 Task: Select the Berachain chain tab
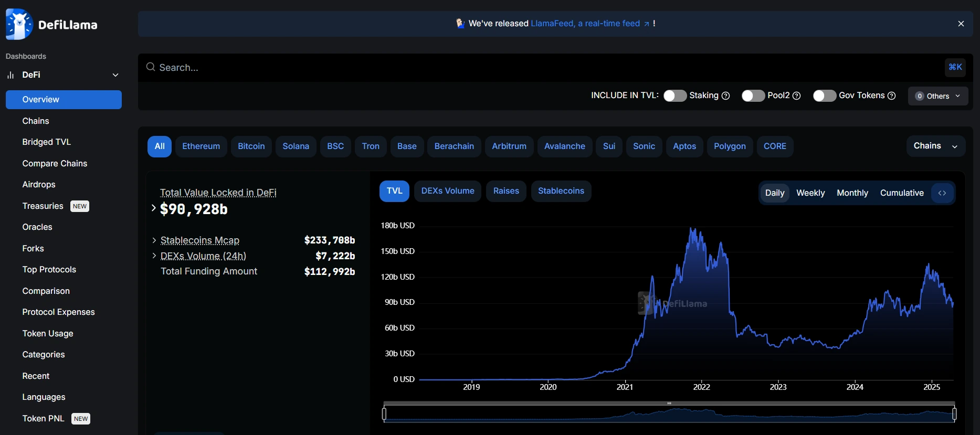454,146
